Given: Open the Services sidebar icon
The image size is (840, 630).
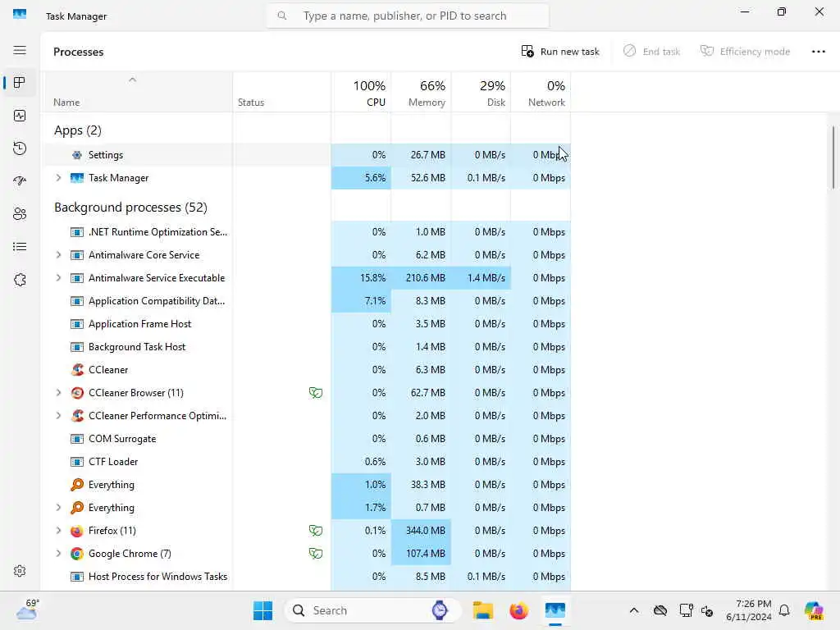Looking at the screenshot, I should click(x=20, y=280).
